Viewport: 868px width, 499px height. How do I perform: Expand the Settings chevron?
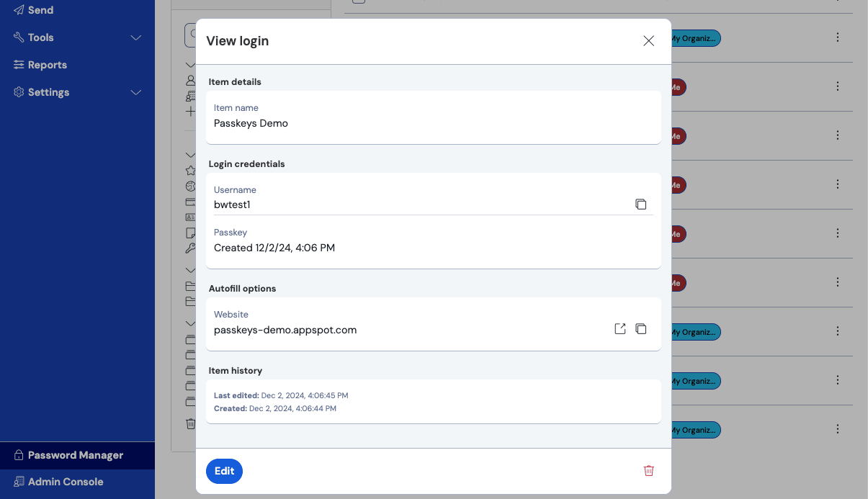point(135,92)
